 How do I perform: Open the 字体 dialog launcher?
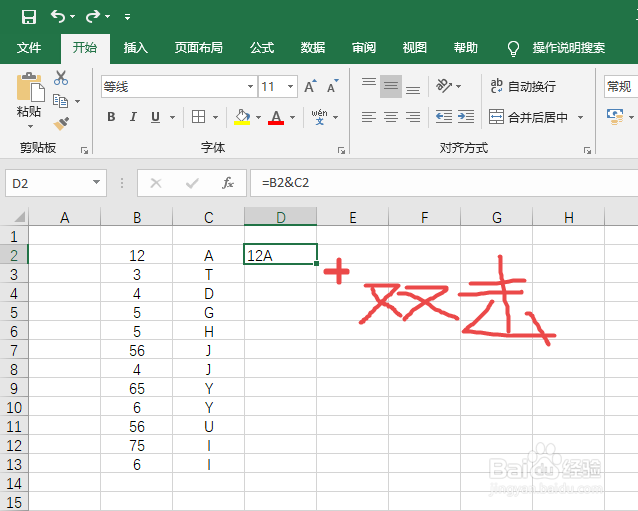point(341,151)
